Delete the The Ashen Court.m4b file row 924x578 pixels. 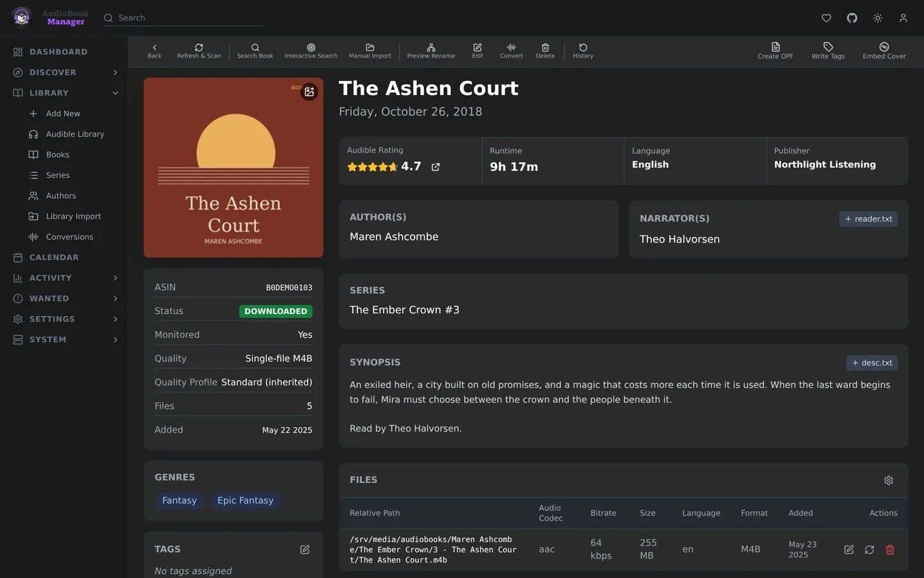pyautogui.click(x=890, y=550)
